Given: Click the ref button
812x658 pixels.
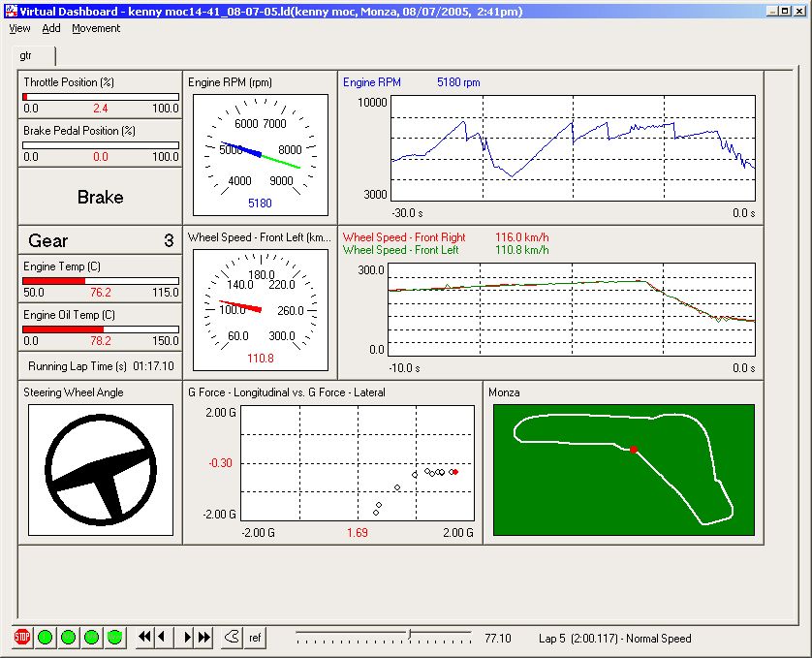Looking at the screenshot, I should coord(255,638).
